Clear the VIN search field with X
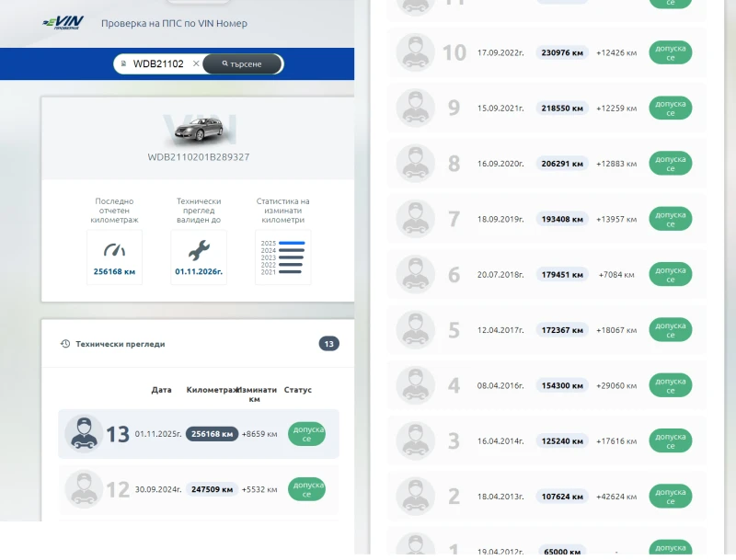Viewport: 736px width, 560px height. [196, 63]
